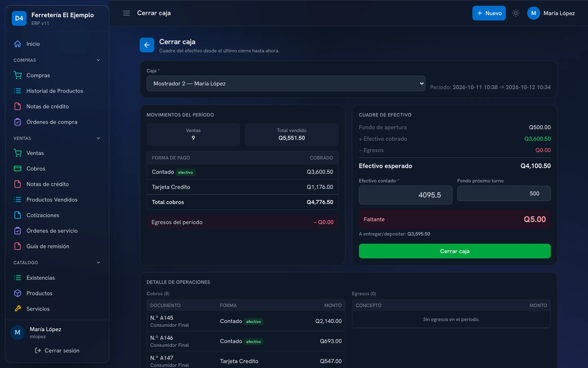Click the hamburger menu icon
588x368 pixels.
tap(126, 13)
